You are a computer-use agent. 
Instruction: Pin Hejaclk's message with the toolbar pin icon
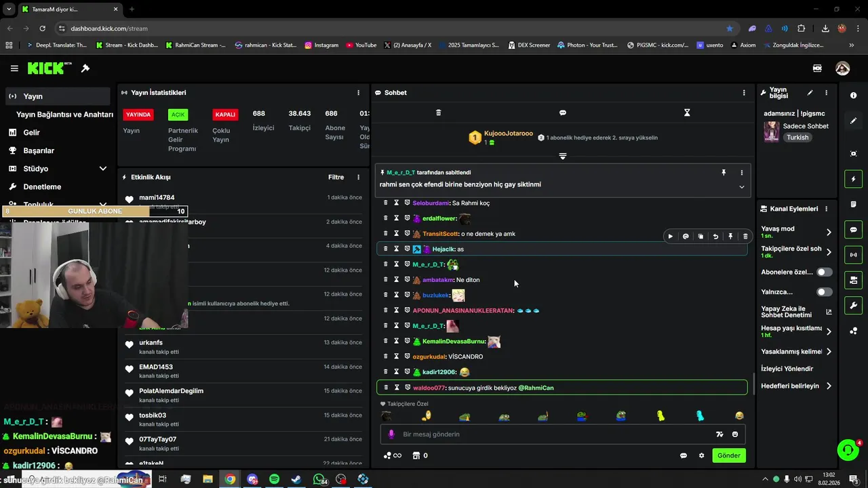coord(730,237)
